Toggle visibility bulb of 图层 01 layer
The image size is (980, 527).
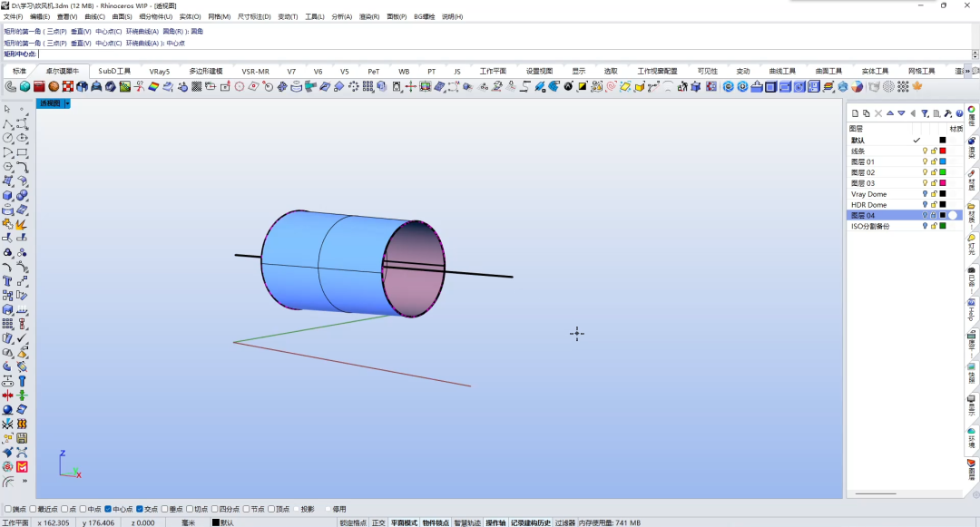[x=925, y=161]
